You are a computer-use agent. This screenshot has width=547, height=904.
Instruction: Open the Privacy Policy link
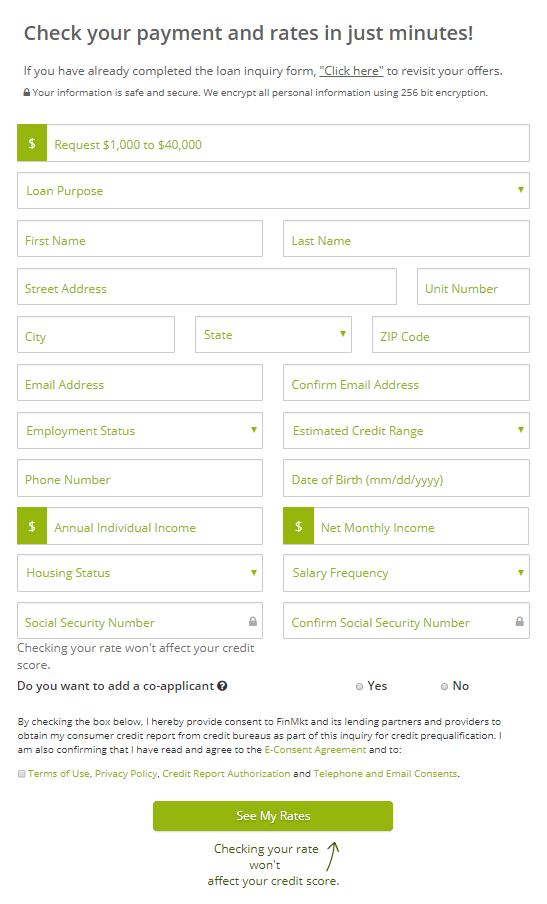[x=126, y=774]
